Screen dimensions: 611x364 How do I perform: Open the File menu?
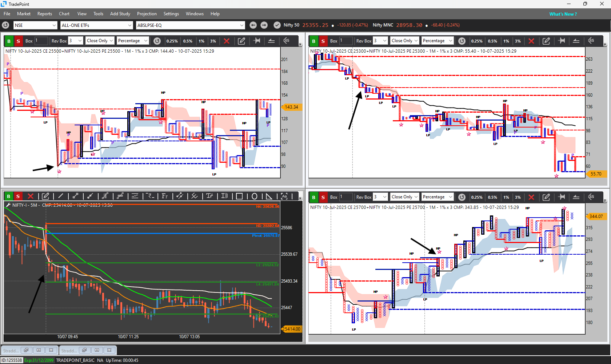pos(7,14)
